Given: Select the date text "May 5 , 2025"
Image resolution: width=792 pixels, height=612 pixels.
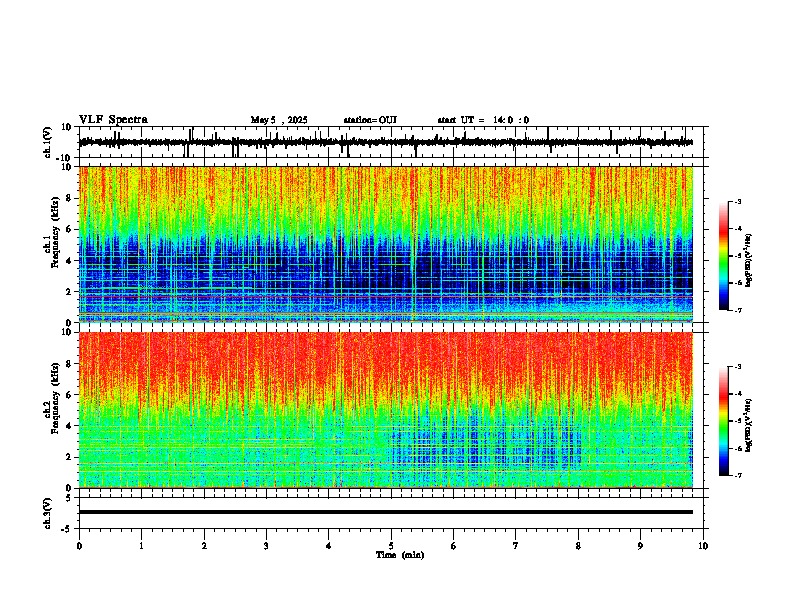Looking at the screenshot, I should click(x=279, y=120).
